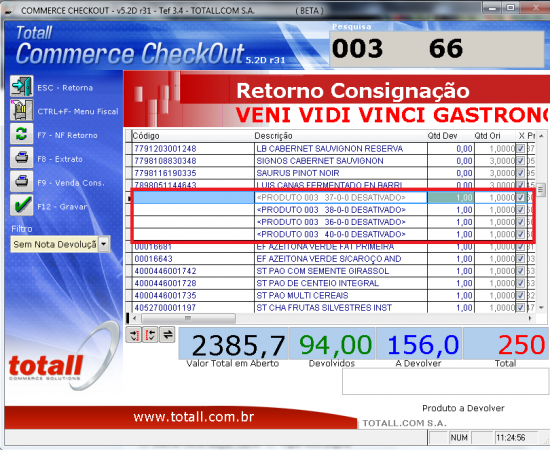Open the Filtro 'Sem Nota Devoluçã' dropdown

pyautogui.click(x=104, y=244)
